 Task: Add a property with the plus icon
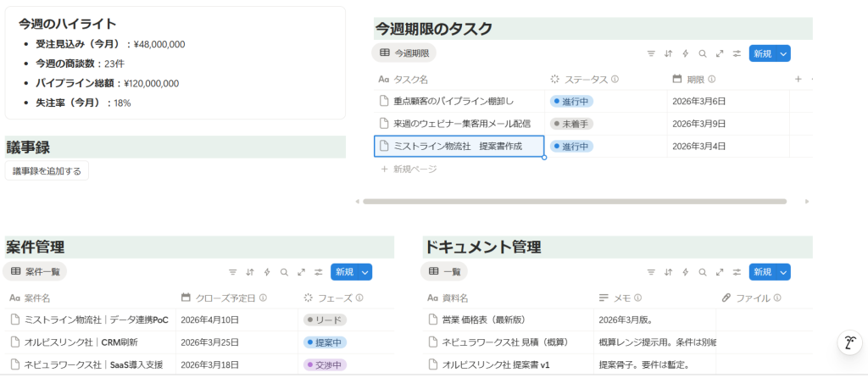coord(798,80)
